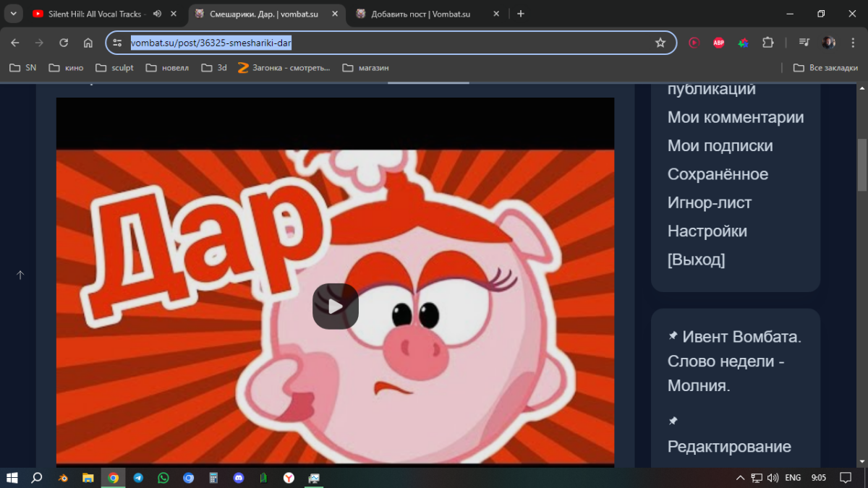Open the Chrome profile avatar
Image resolution: width=868 pixels, height=488 pixels.
[829, 43]
